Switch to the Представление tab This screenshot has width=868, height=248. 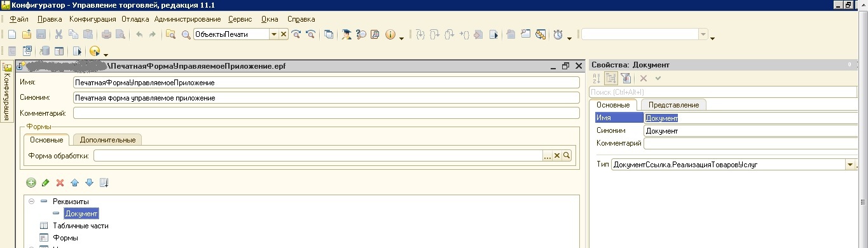pos(673,105)
